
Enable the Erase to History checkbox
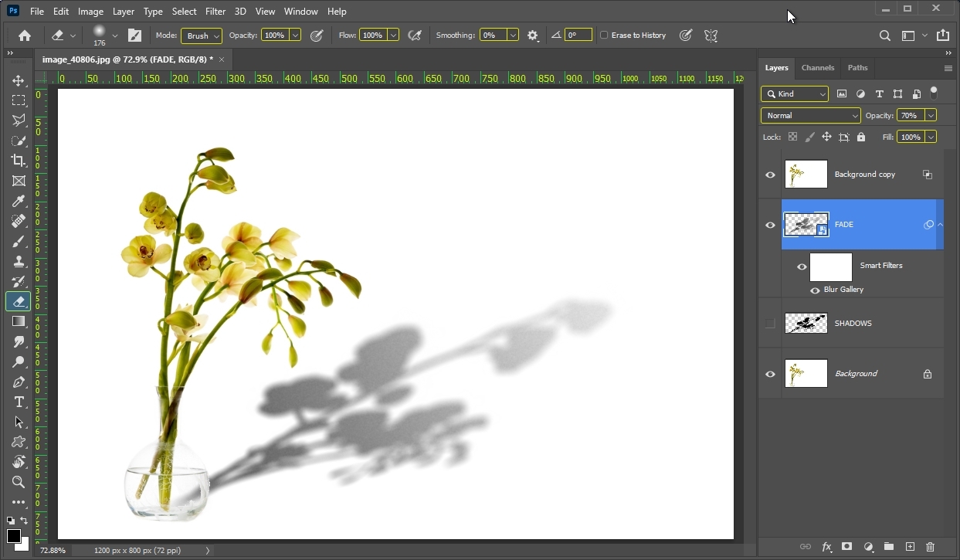604,35
